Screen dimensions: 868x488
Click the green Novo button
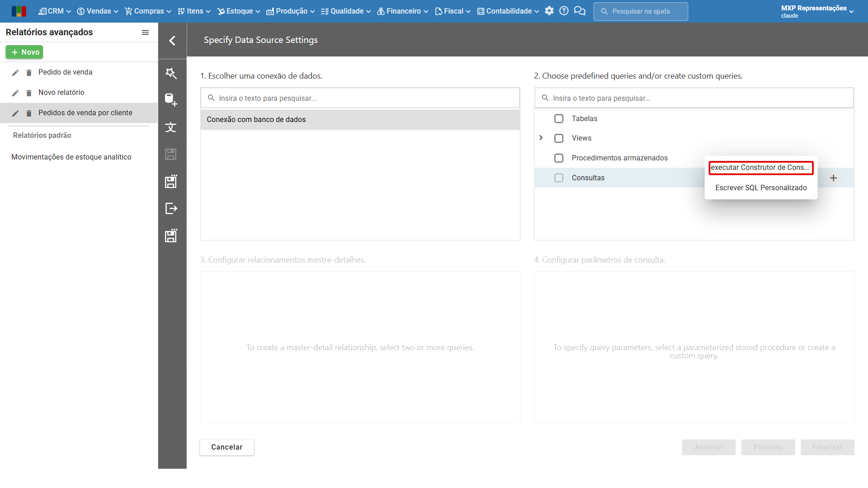click(x=24, y=52)
